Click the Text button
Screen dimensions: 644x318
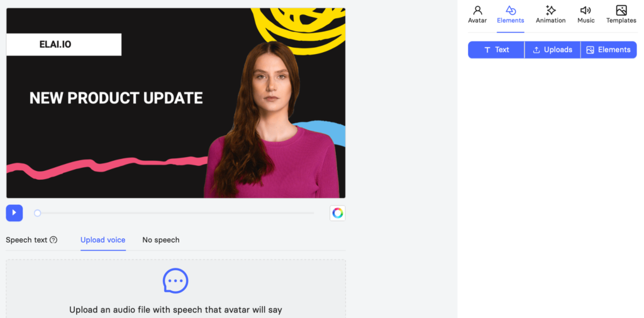(496, 50)
